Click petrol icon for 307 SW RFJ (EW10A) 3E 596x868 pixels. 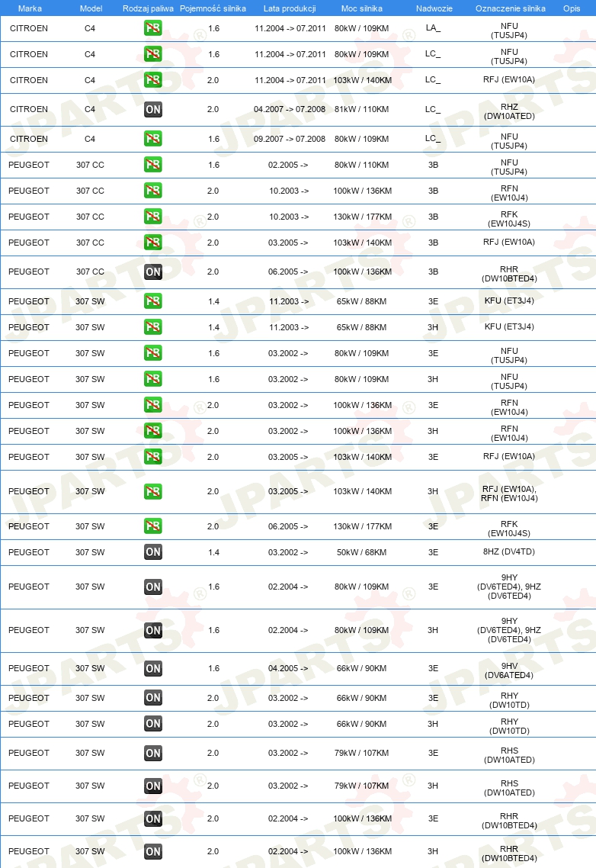click(152, 457)
